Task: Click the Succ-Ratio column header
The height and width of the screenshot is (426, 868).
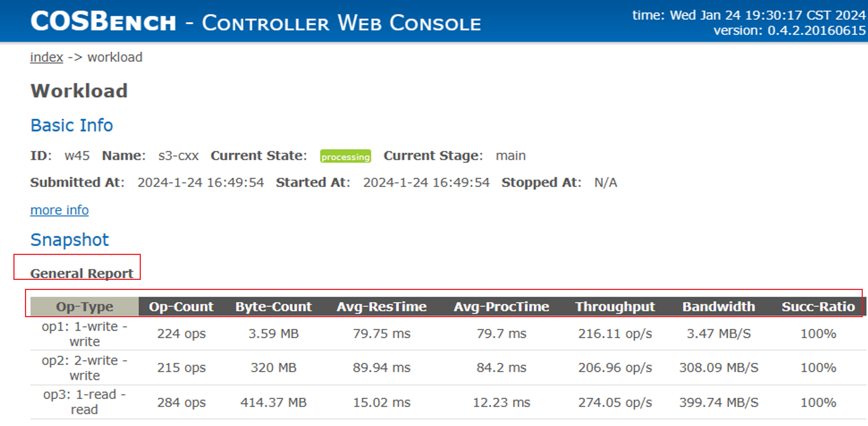Action: [x=818, y=307]
